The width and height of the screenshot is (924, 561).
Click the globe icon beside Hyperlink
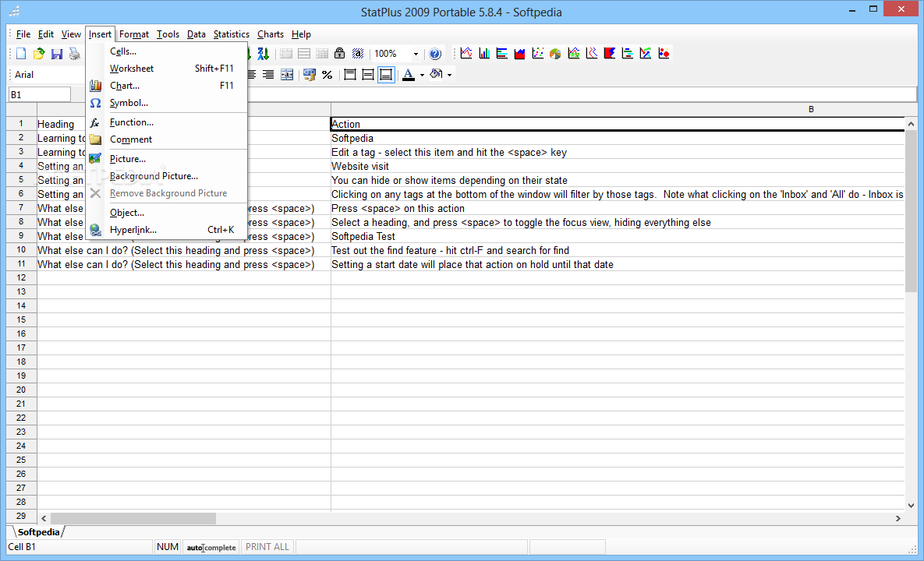coord(95,230)
